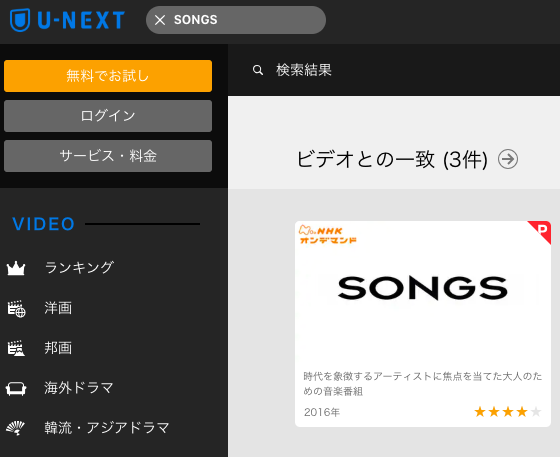Click the fan icon for 韓流・アジアドラマ

coord(15,428)
